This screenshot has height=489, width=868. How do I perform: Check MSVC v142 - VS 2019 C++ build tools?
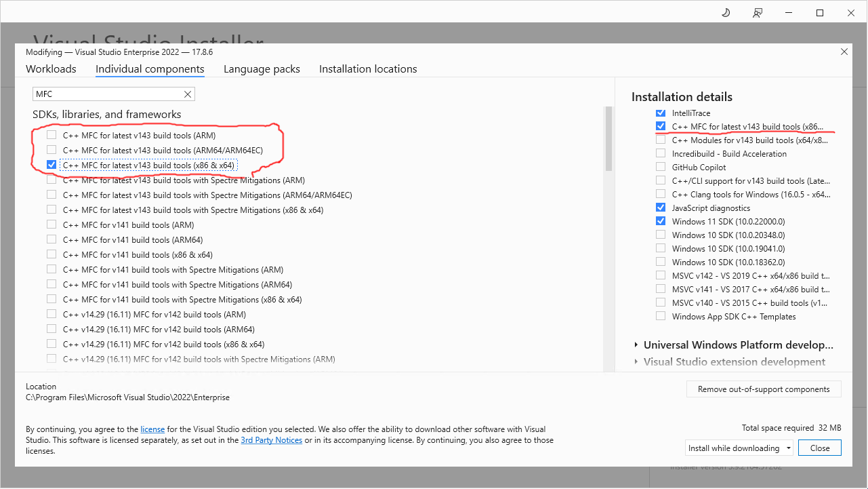point(661,275)
